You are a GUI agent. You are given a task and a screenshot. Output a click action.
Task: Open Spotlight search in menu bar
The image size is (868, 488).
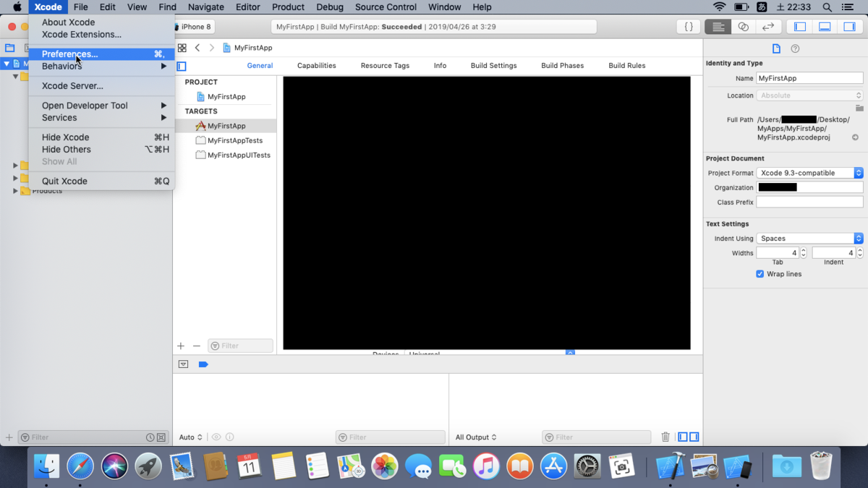pos(827,7)
